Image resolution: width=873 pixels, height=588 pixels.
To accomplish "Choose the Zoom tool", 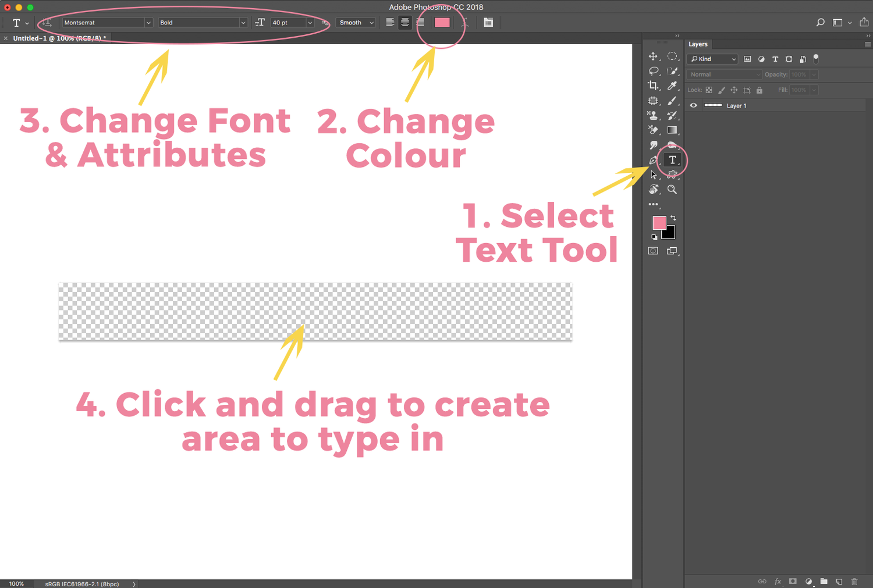I will [672, 190].
